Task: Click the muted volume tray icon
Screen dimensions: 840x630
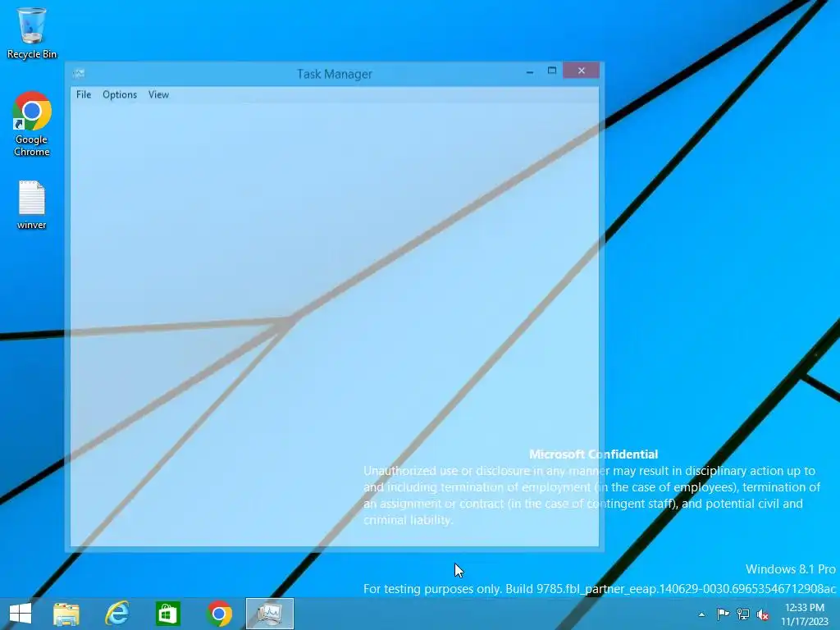Action: [x=763, y=614]
